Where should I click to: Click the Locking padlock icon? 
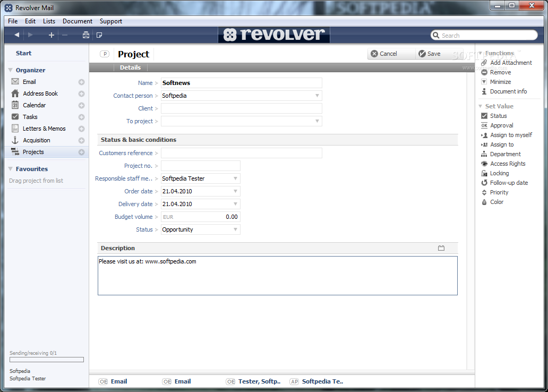pyautogui.click(x=484, y=173)
